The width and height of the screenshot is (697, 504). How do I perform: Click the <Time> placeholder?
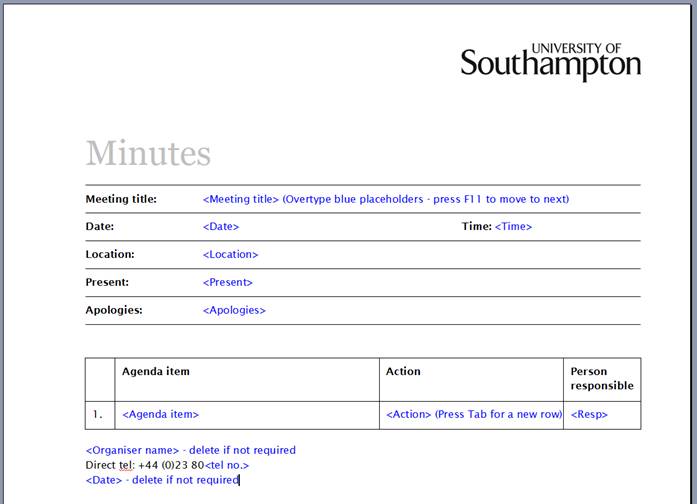pyautogui.click(x=513, y=227)
